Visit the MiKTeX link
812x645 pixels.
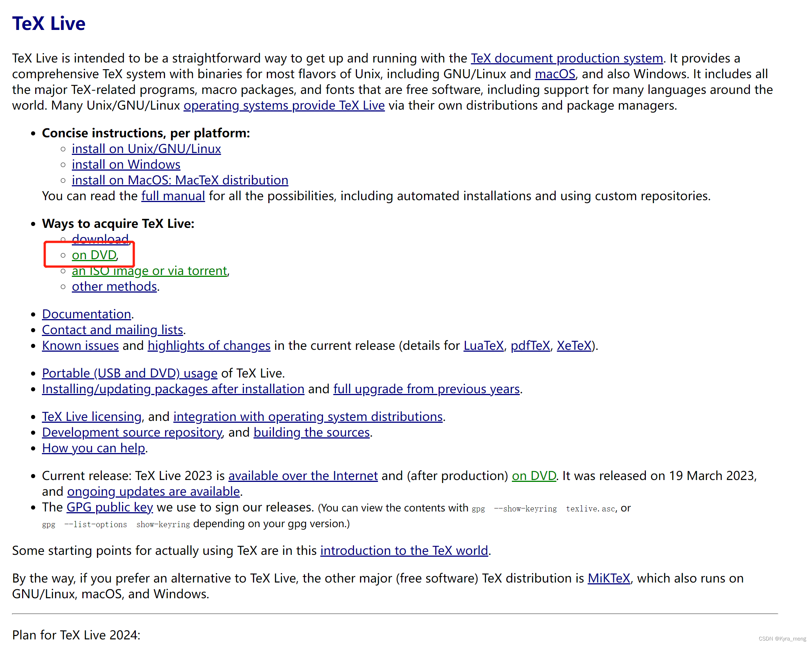(608, 578)
